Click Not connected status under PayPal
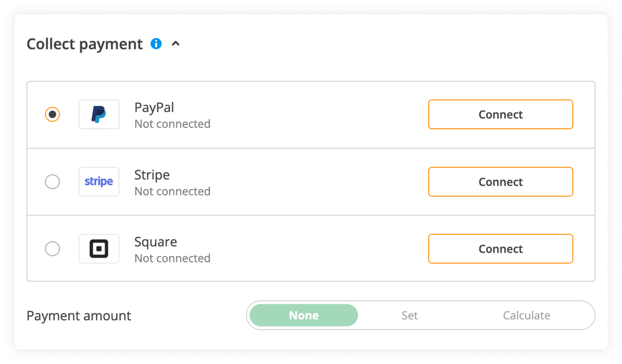This screenshot has height=364, width=622. 172,124
